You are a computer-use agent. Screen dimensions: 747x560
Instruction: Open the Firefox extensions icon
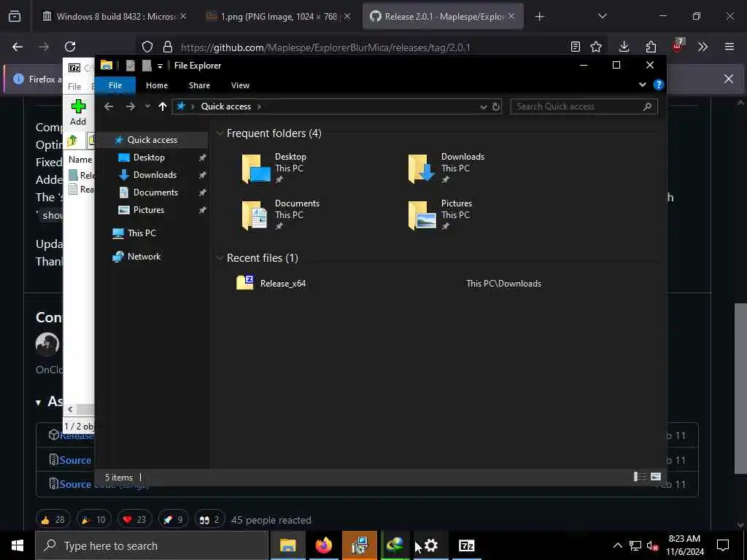pyautogui.click(x=651, y=47)
